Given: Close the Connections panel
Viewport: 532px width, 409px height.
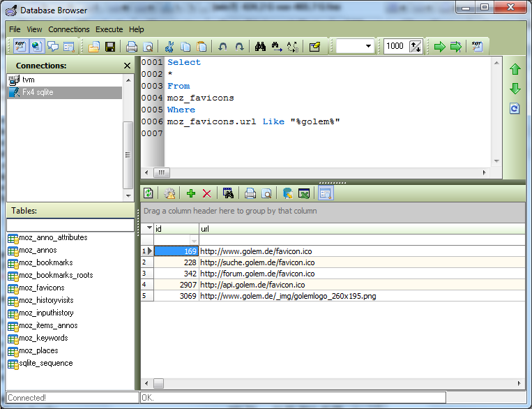Looking at the screenshot, I should coord(127,66).
